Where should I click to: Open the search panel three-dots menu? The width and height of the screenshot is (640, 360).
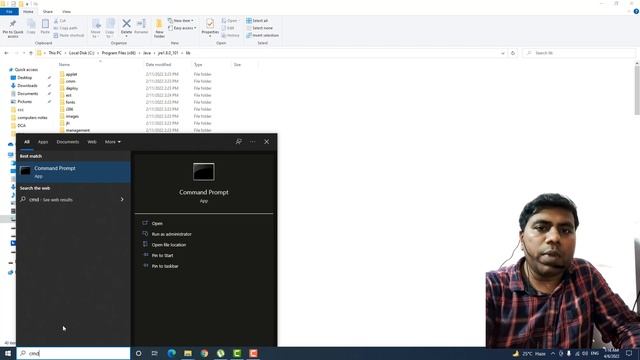click(x=253, y=142)
